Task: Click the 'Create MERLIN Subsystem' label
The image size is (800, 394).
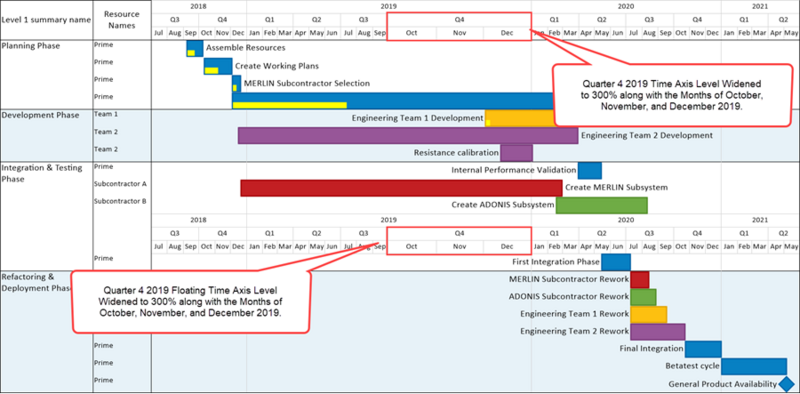Action: click(616, 188)
